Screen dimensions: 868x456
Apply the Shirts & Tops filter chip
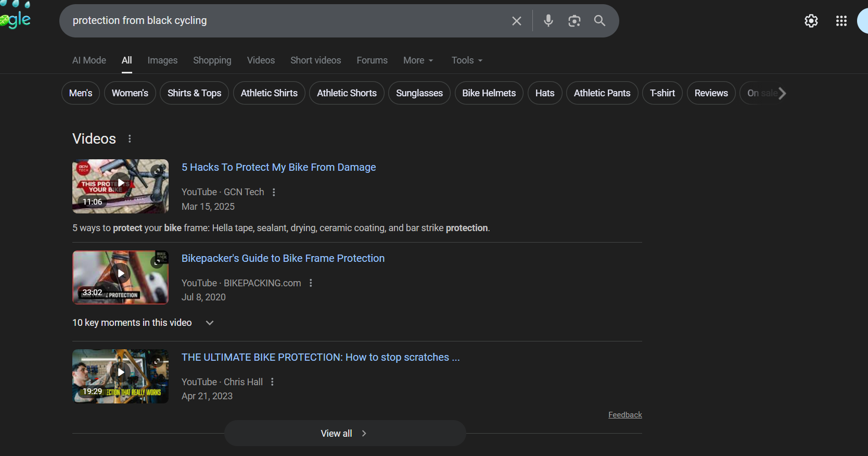pos(195,93)
